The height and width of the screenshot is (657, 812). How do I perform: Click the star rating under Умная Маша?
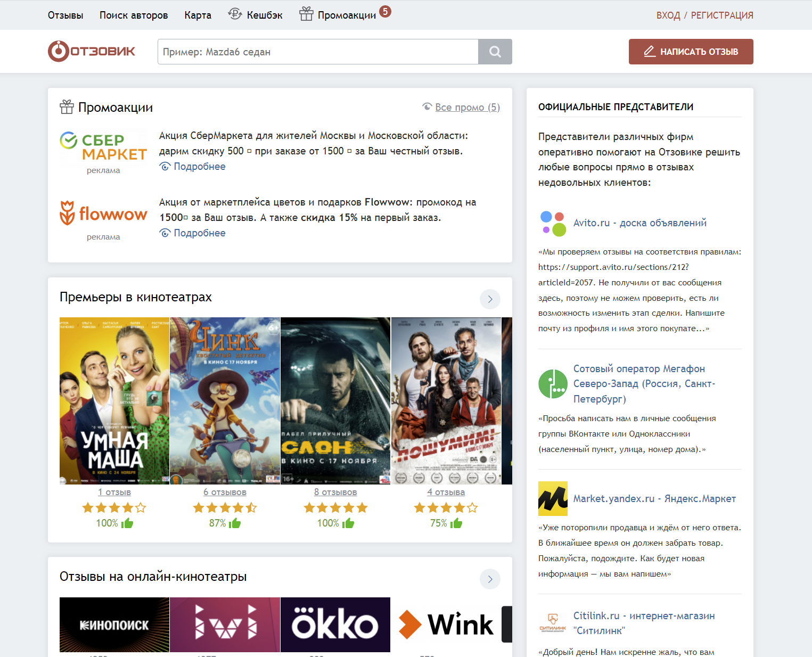point(114,508)
